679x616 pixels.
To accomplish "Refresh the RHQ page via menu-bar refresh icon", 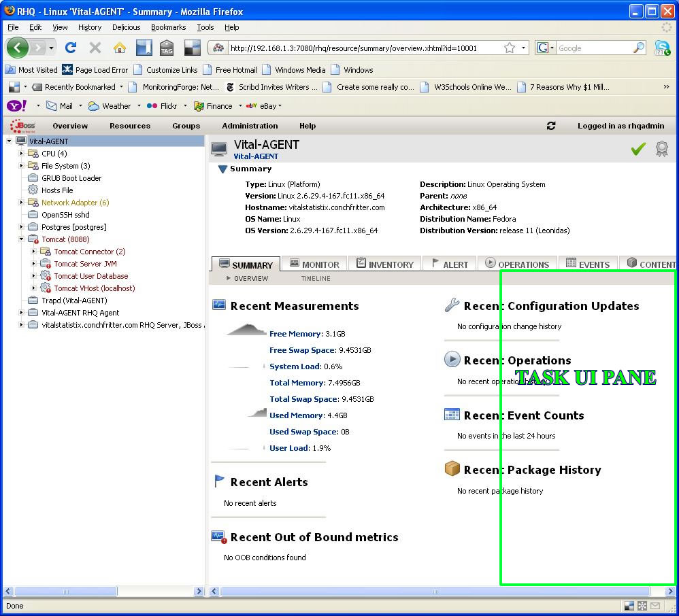I will pyautogui.click(x=551, y=126).
